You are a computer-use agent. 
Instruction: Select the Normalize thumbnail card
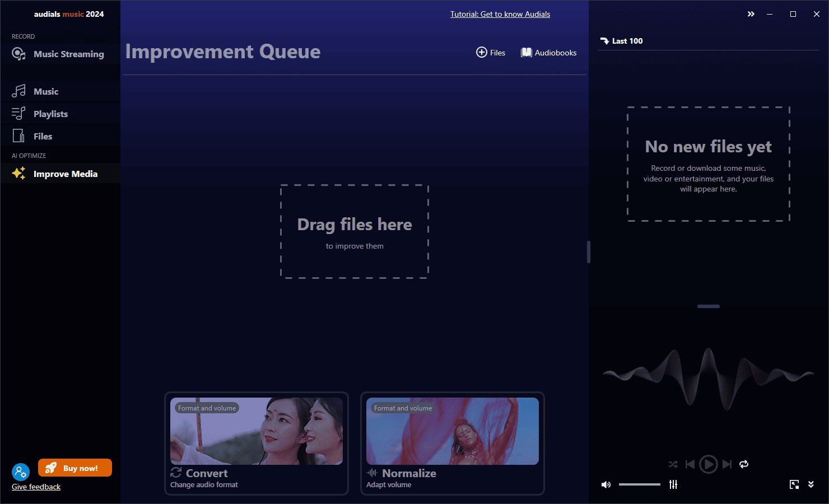(452, 431)
